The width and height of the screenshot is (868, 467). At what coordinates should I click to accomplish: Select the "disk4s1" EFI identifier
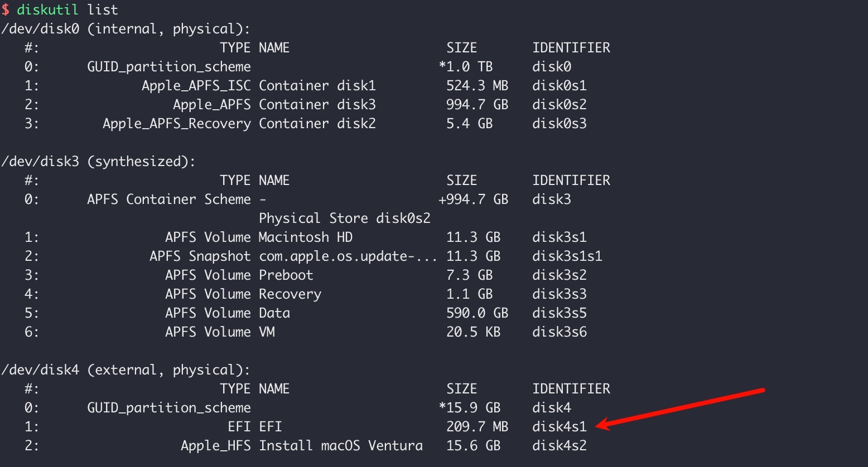click(x=560, y=427)
